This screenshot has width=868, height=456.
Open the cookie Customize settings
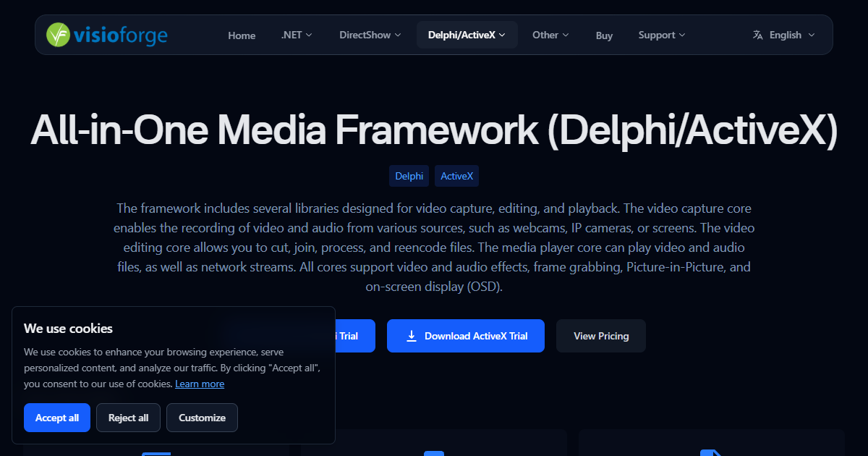(202, 418)
